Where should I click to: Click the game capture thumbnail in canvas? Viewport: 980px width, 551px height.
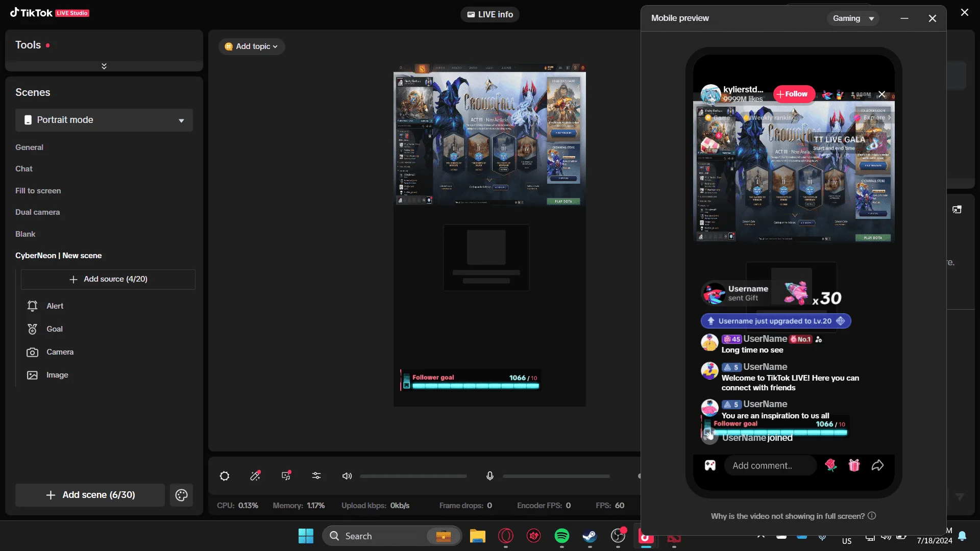[x=489, y=135]
